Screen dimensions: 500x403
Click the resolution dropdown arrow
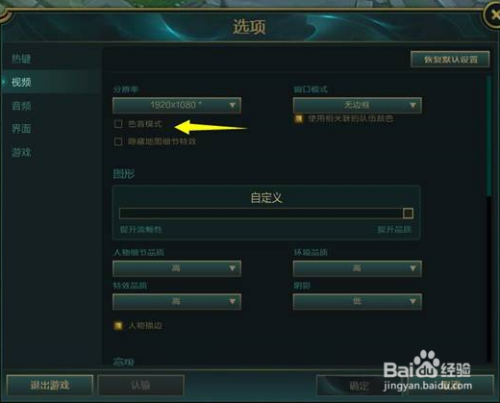coord(232,105)
